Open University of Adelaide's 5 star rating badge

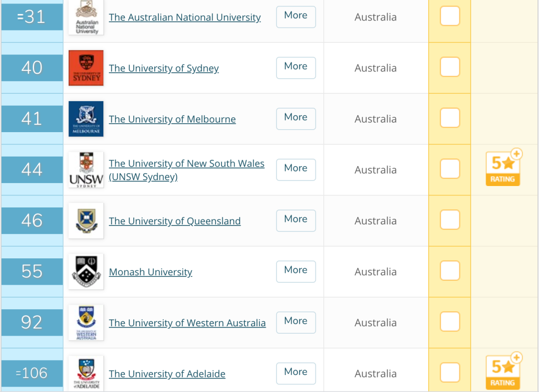click(504, 371)
